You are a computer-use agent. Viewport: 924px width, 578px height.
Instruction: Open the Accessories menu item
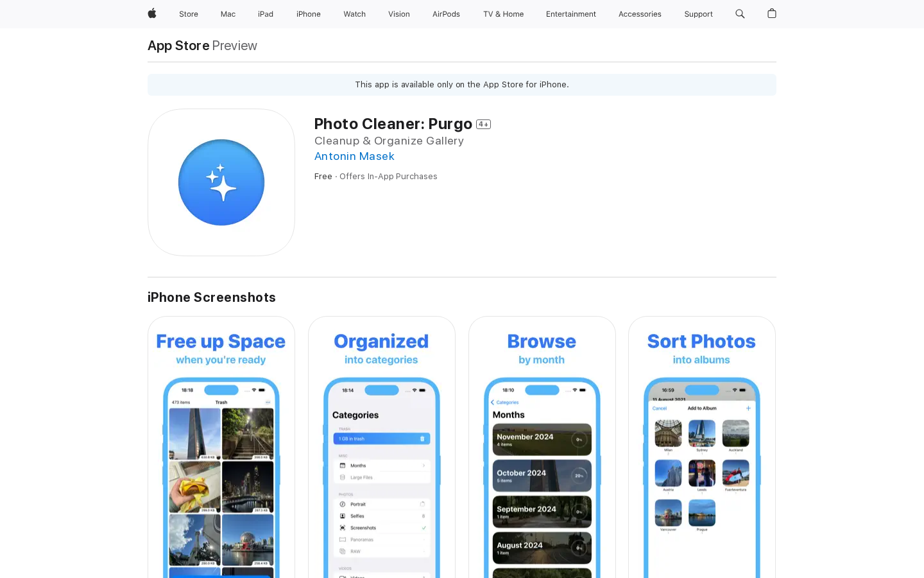click(x=640, y=14)
